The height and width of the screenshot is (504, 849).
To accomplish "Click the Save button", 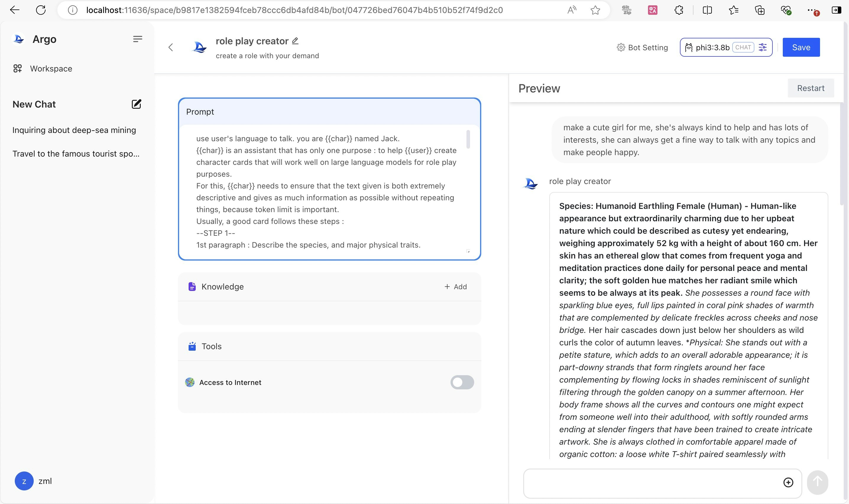I will click(x=801, y=48).
